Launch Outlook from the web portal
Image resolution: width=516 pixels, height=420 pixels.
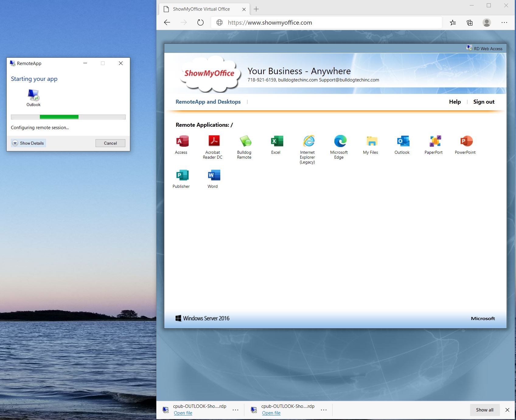[403, 145]
